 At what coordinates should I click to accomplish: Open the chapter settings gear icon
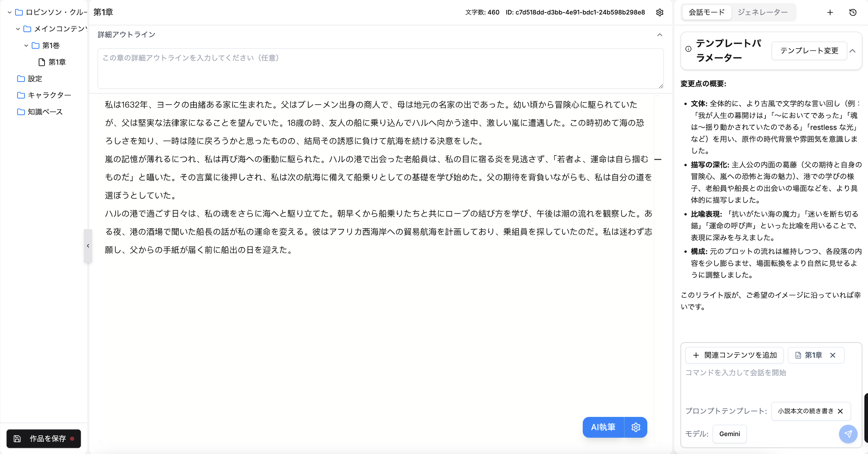coord(659,13)
